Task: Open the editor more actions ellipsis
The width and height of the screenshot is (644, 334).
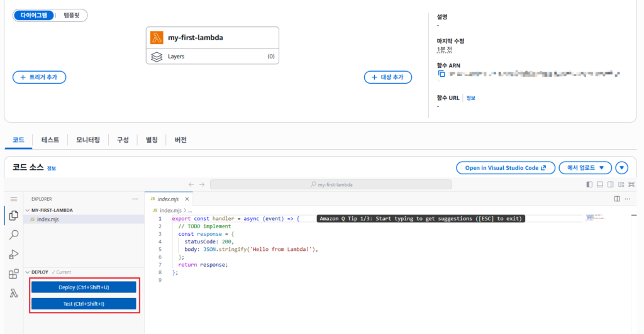Action: click(x=628, y=199)
